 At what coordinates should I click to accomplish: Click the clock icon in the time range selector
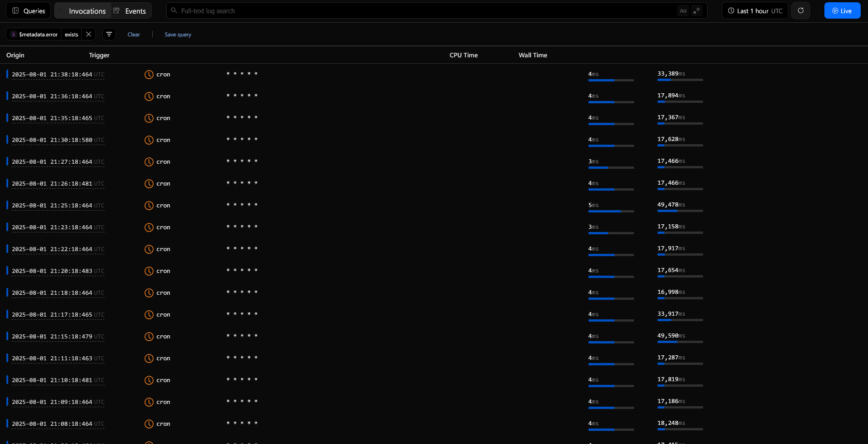click(x=731, y=10)
